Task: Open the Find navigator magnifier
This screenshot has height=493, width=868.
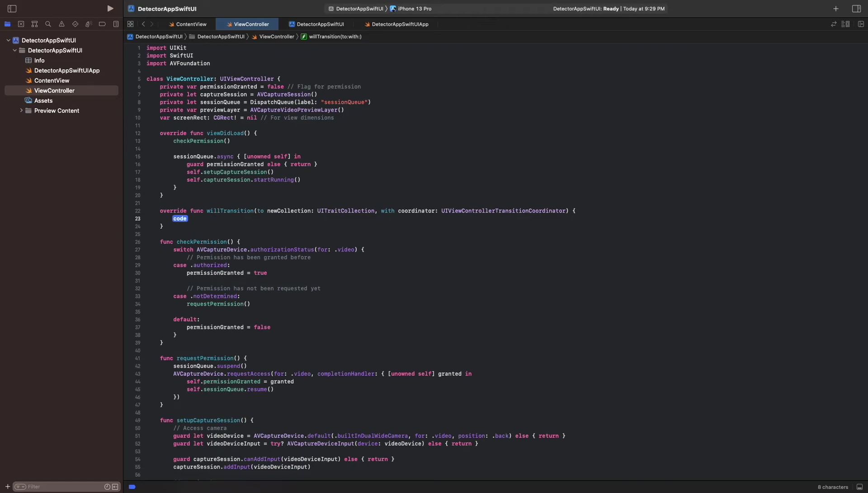Action: click(x=48, y=24)
